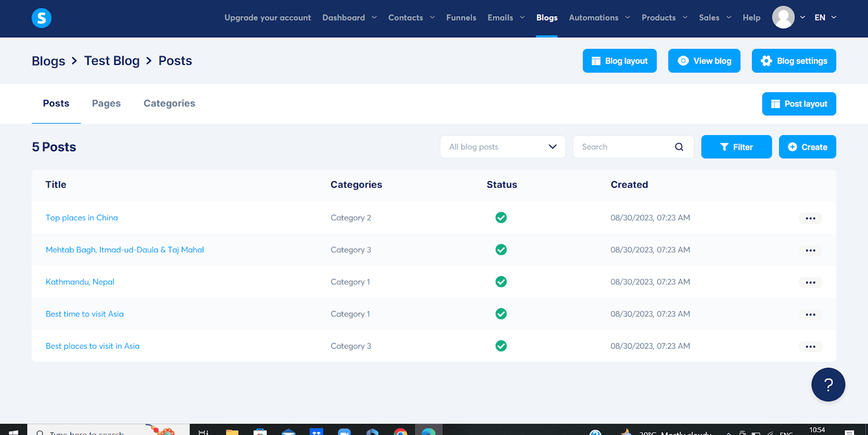Click View blog eye button

coord(704,61)
